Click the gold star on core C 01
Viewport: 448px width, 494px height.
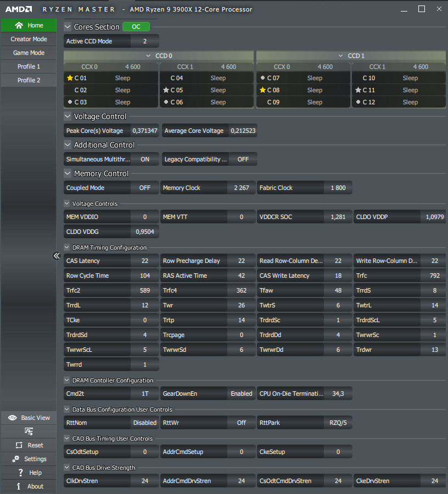click(x=70, y=78)
